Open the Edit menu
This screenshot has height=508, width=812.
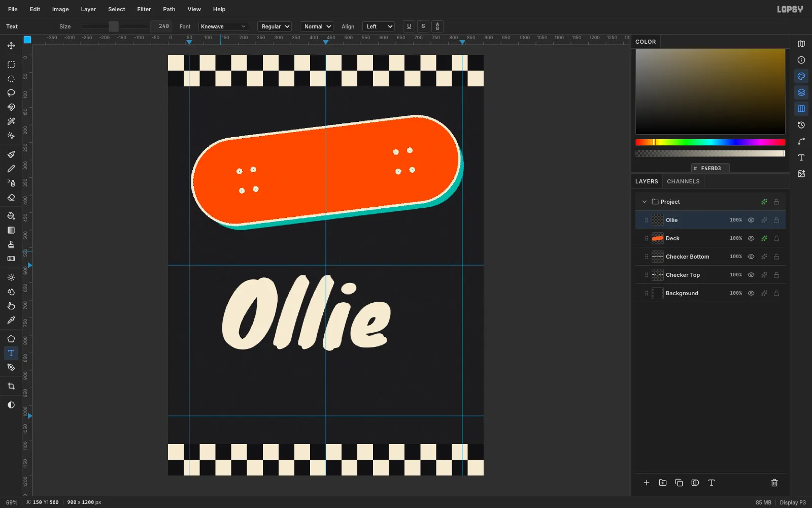pos(35,9)
